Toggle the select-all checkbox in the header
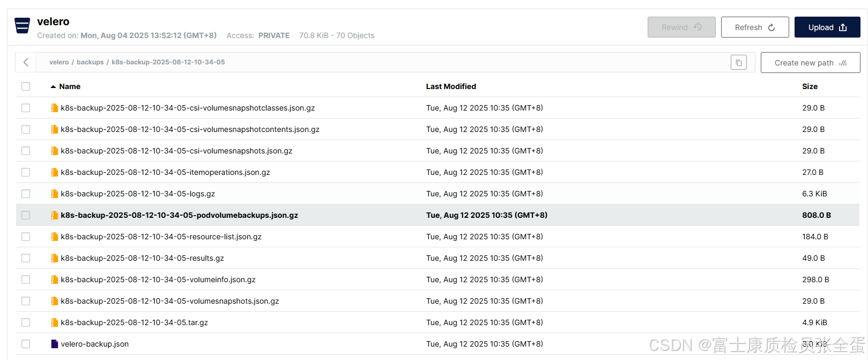The width and height of the screenshot is (868, 360). click(x=26, y=86)
